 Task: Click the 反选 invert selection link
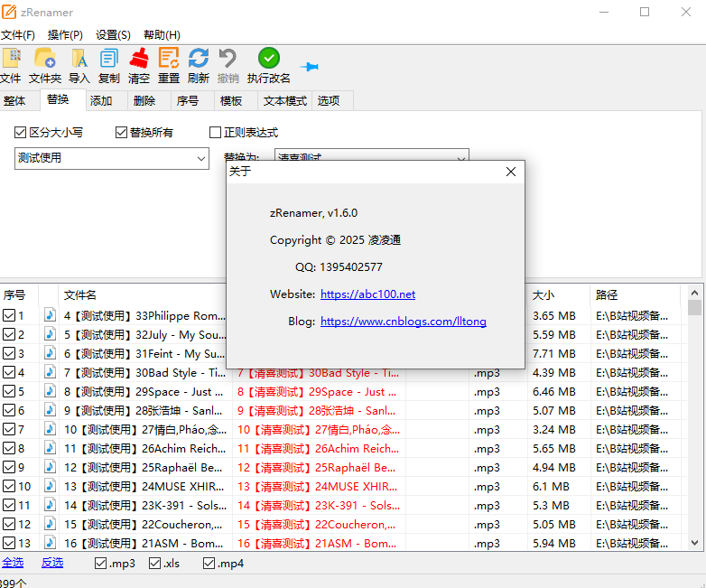click(52, 563)
